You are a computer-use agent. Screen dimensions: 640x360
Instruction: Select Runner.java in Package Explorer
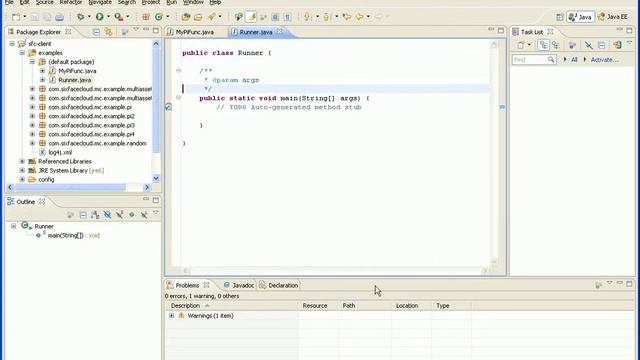click(x=75, y=80)
